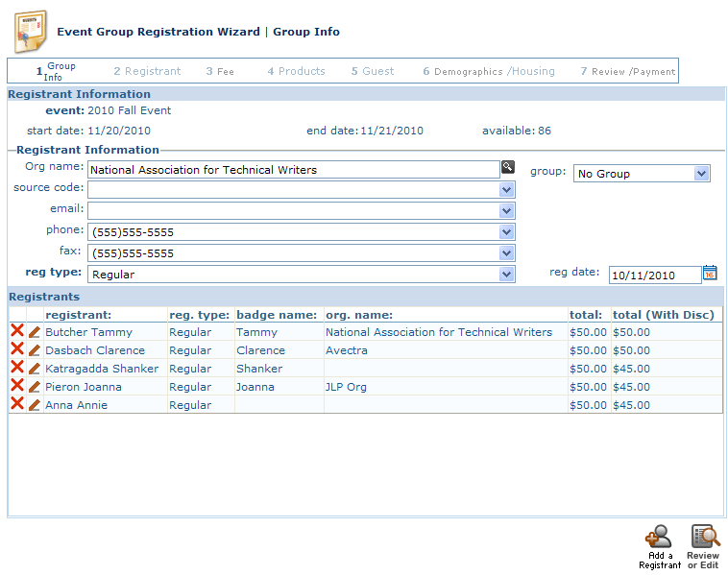Select the 1 Group Info wizard step
728x575 pixels.
click(56, 71)
